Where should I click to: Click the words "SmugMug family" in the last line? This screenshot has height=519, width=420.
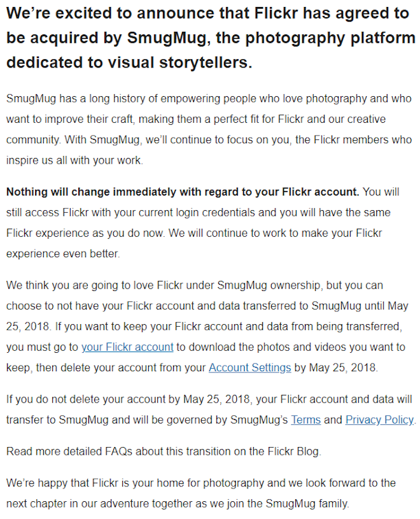tap(307, 504)
